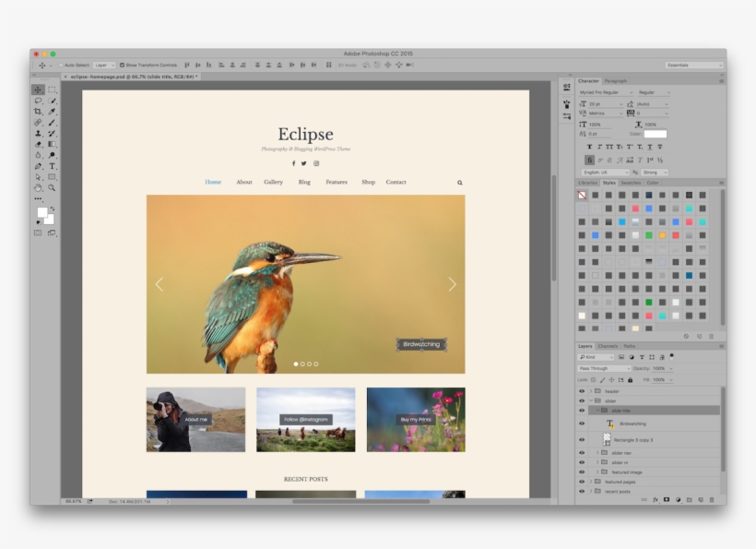The image size is (756, 549).
Task: Select the Crop tool
Action: click(38, 112)
